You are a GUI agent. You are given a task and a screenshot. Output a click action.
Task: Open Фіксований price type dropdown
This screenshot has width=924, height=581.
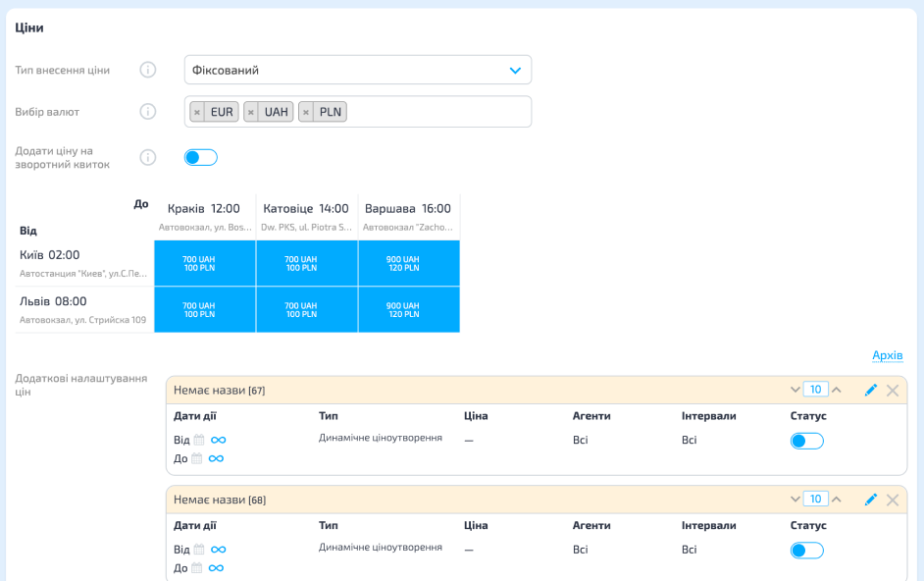[x=358, y=71]
